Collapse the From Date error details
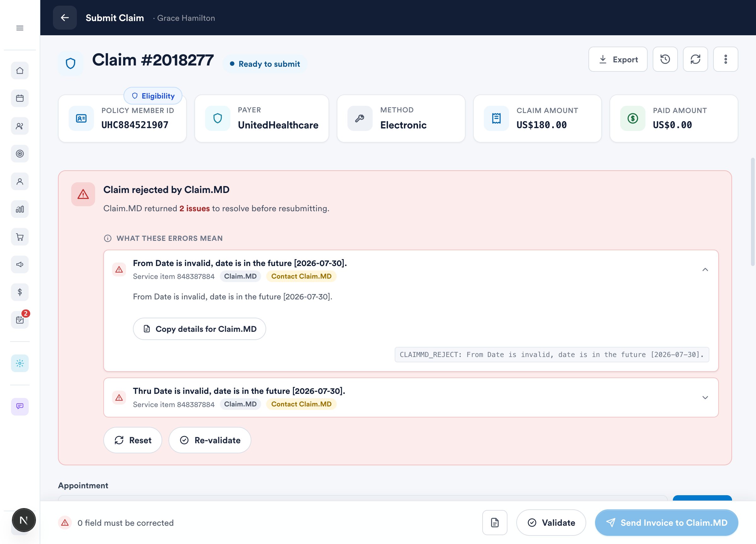The height and width of the screenshot is (544, 756). (705, 269)
